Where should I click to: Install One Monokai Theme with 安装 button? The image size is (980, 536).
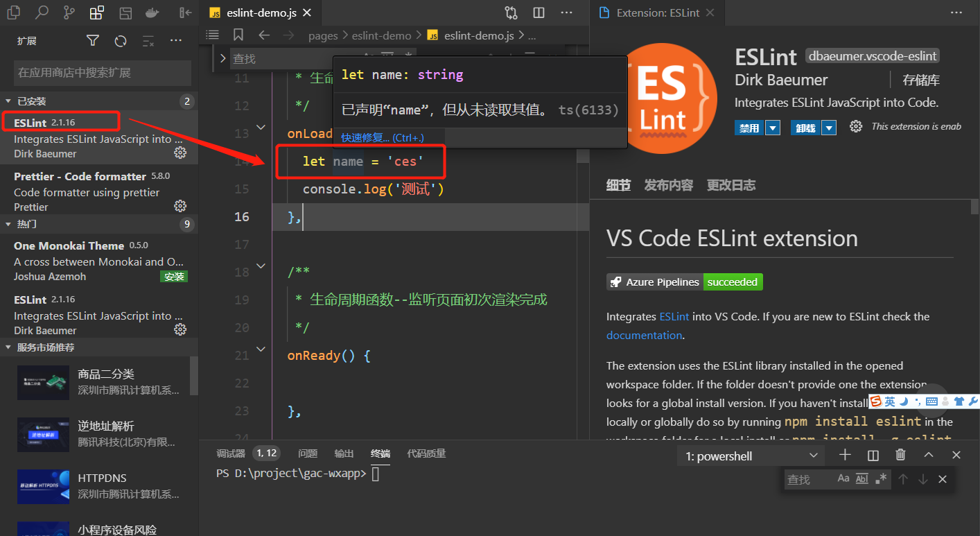pyautogui.click(x=173, y=277)
